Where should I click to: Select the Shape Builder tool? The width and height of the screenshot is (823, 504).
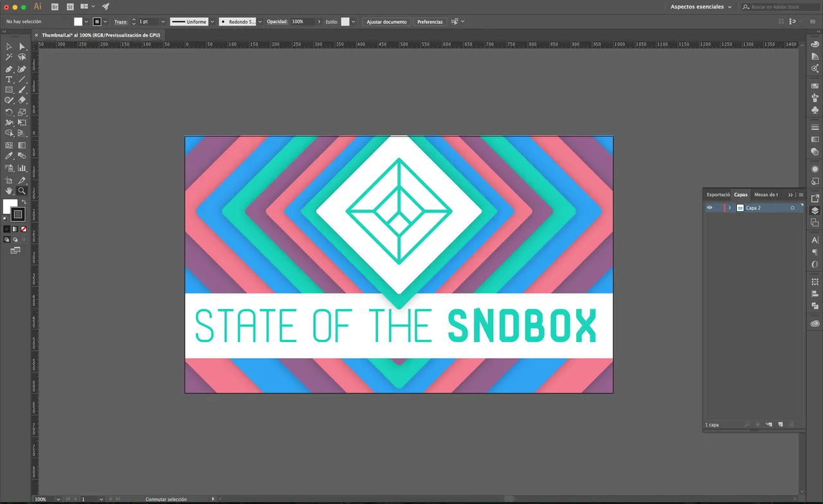(9, 133)
